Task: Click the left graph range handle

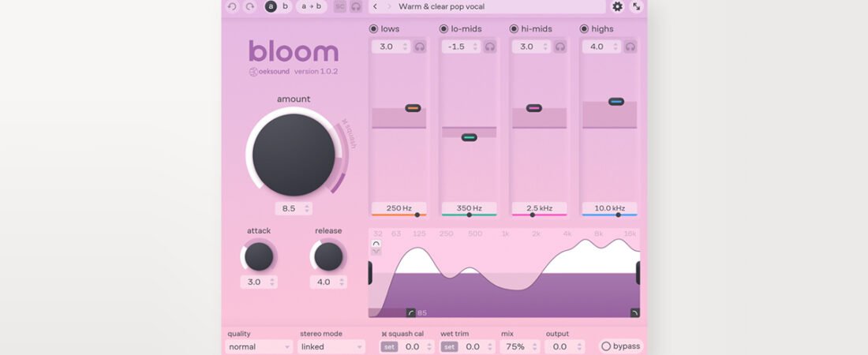Action: [x=370, y=273]
